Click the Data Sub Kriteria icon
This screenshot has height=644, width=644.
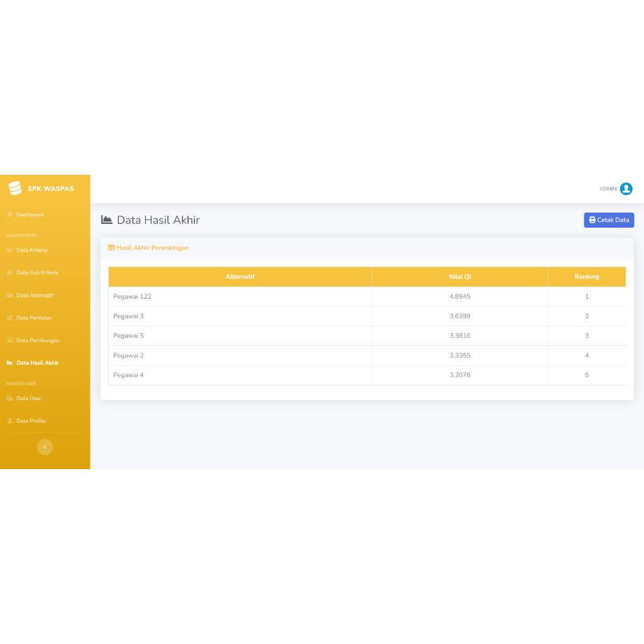[11, 272]
